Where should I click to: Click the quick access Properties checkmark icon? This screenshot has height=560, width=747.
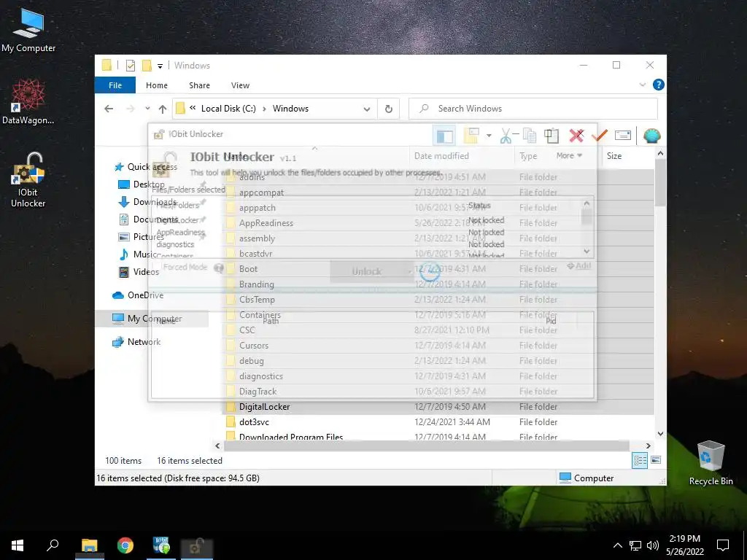pyautogui.click(x=131, y=66)
